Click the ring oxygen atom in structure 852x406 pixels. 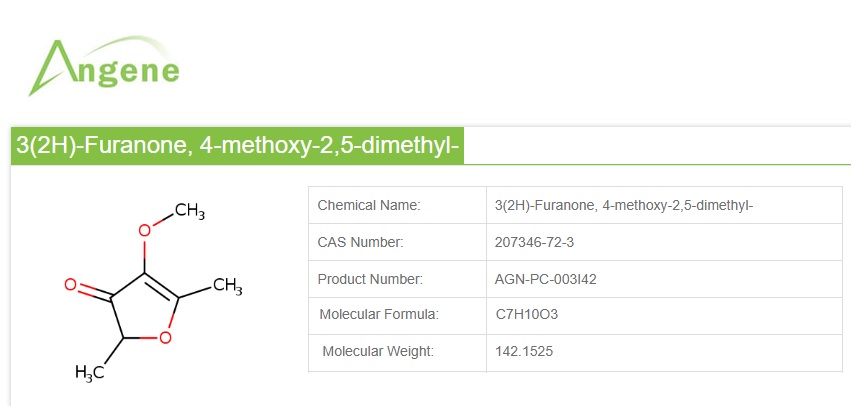click(x=165, y=337)
